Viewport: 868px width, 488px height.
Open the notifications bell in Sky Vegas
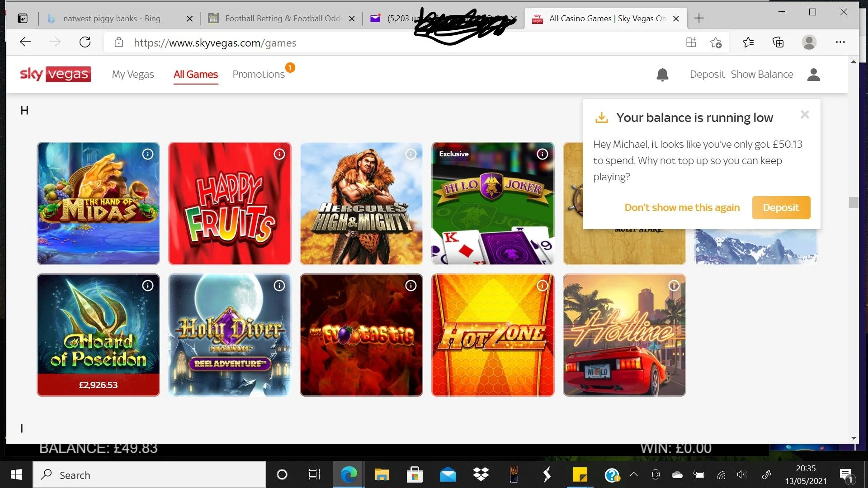pos(662,75)
